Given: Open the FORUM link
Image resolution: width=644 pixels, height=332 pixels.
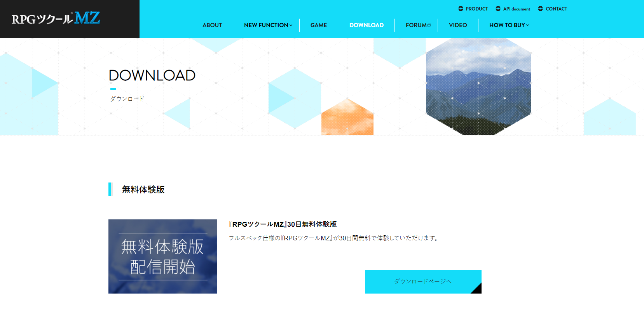Looking at the screenshot, I should (x=416, y=25).
